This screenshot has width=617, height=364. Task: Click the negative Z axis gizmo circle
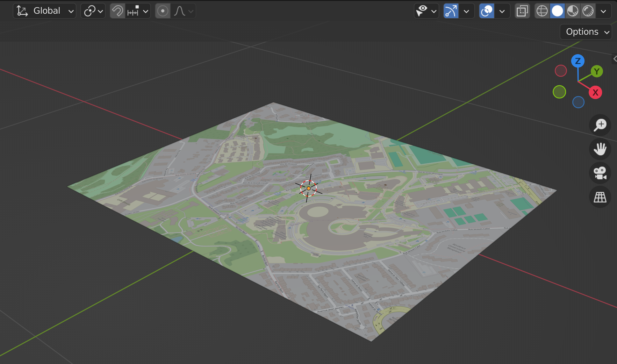(x=578, y=102)
